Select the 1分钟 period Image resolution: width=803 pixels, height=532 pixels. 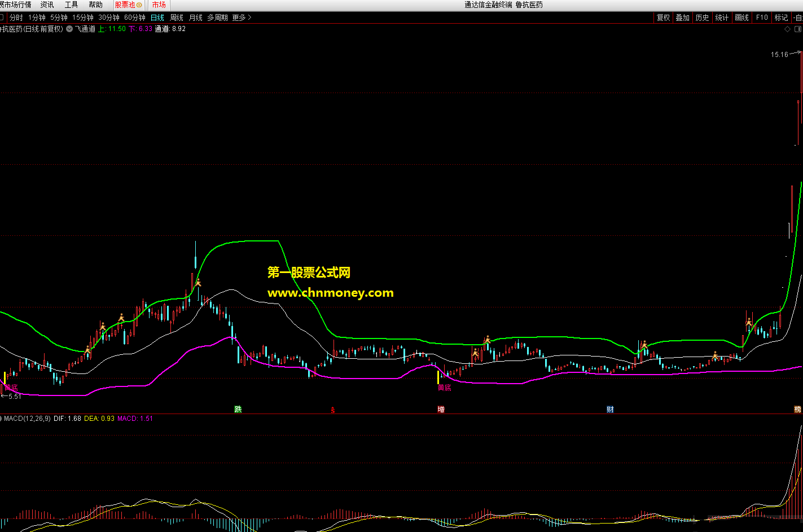[37, 17]
